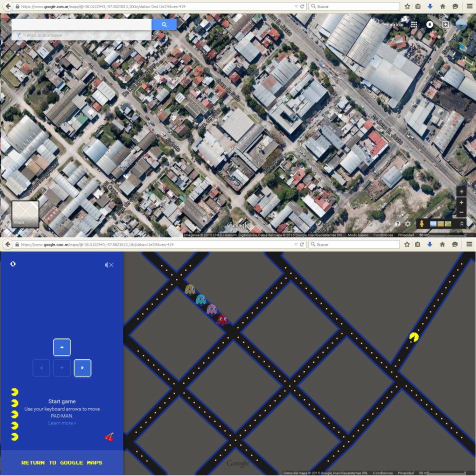Toggle the 50 m scale bar on satellite map

click(x=442, y=235)
